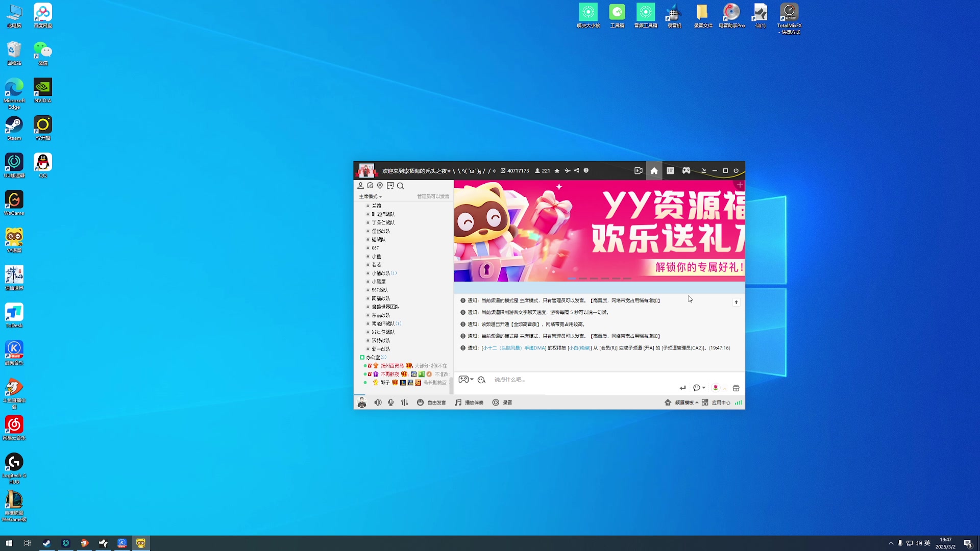Select 小橘战队 channel in list
The width and height of the screenshot is (980, 551).
[381, 273]
